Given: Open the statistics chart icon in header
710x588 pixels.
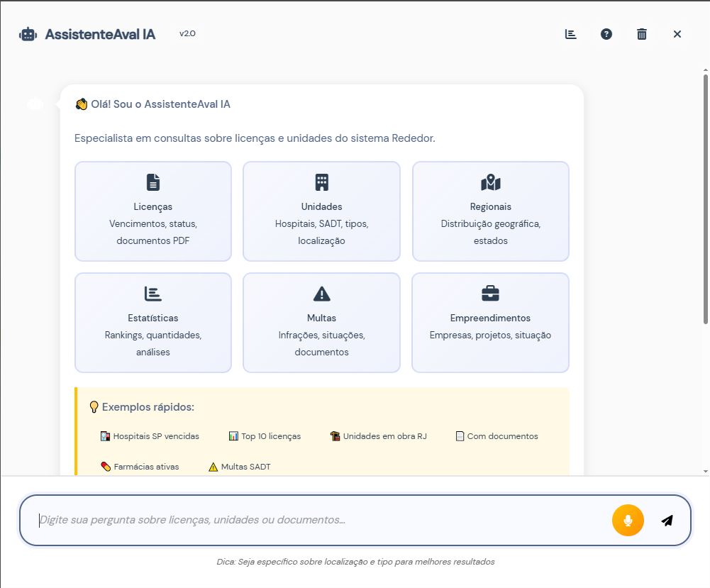Looking at the screenshot, I should [x=571, y=34].
